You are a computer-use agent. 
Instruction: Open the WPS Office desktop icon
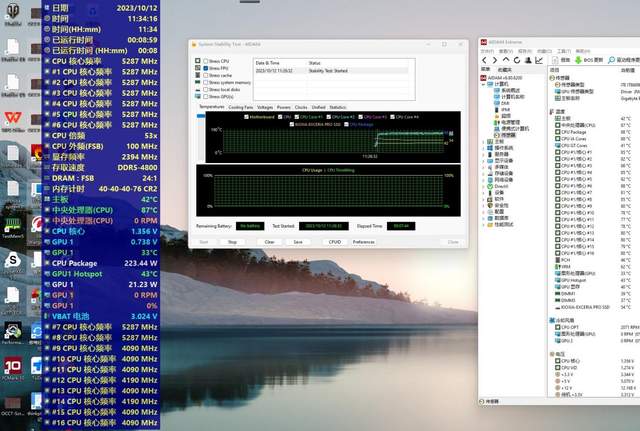click(x=13, y=122)
